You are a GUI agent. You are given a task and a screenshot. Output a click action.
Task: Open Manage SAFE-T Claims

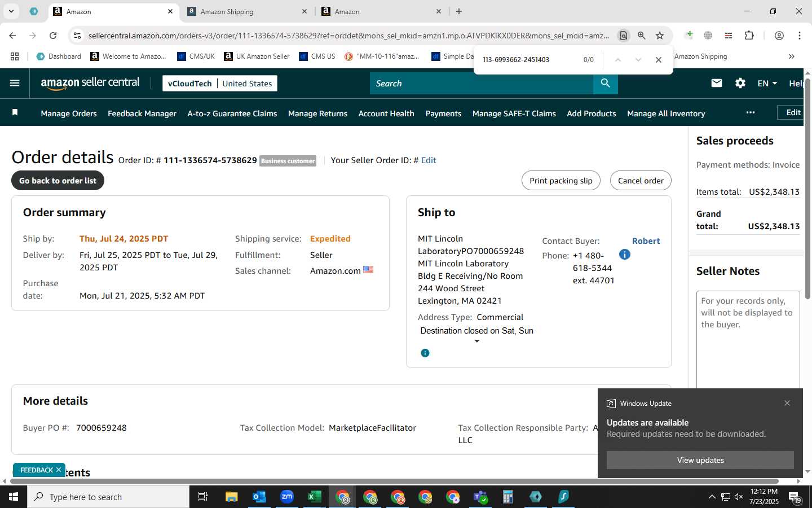click(514, 113)
